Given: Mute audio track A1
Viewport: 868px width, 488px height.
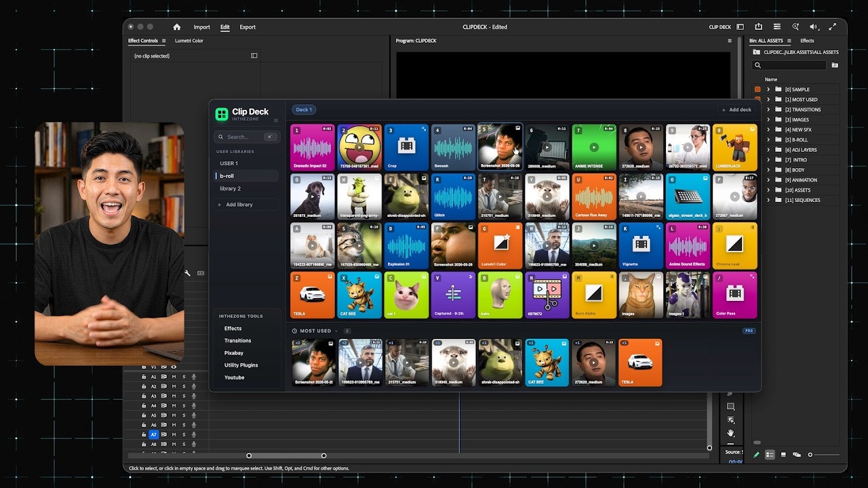Looking at the screenshot, I should pyautogui.click(x=174, y=376).
